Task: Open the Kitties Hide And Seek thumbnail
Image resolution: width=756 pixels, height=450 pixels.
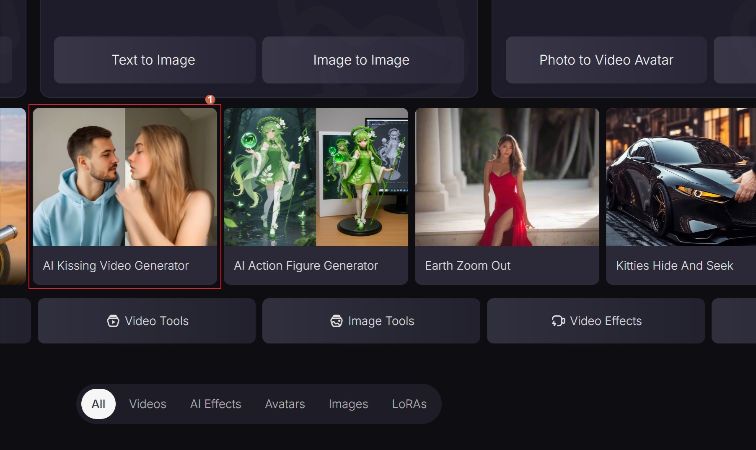Action: [681, 177]
